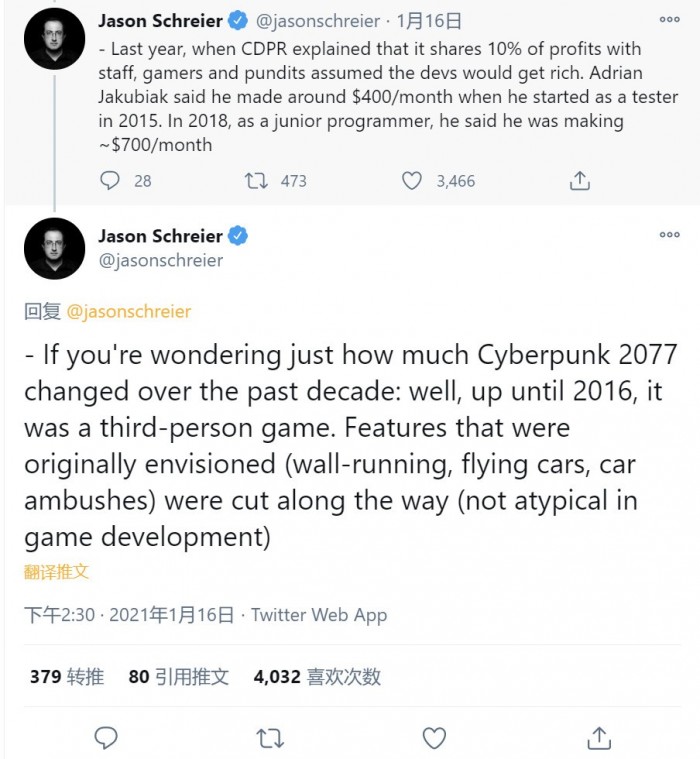Open Jason Schreier's avatar on top tweet
Viewport: 700px width, 759px height.
tap(54, 39)
